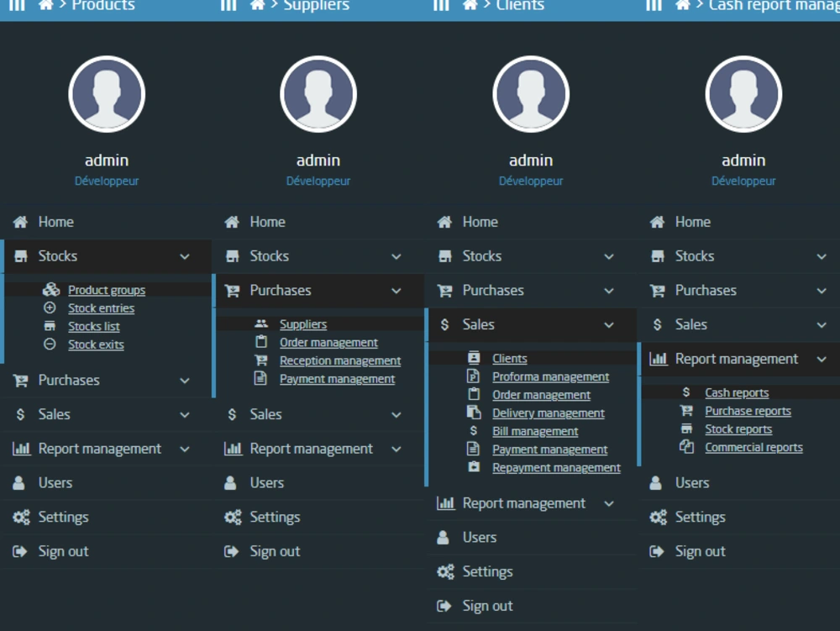Viewport: 840px width, 631px height.
Task: Click the Repayment management icon
Action: (x=474, y=466)
